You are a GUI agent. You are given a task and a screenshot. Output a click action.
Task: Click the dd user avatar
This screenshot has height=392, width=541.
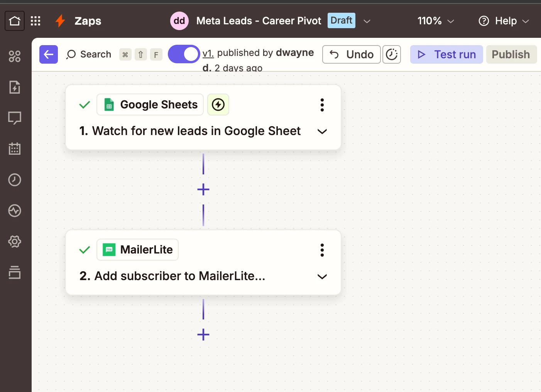tap(179, 21)
